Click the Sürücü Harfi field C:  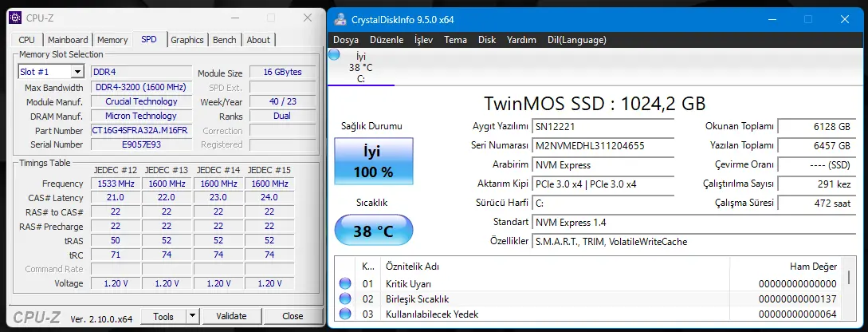point(603,203)
